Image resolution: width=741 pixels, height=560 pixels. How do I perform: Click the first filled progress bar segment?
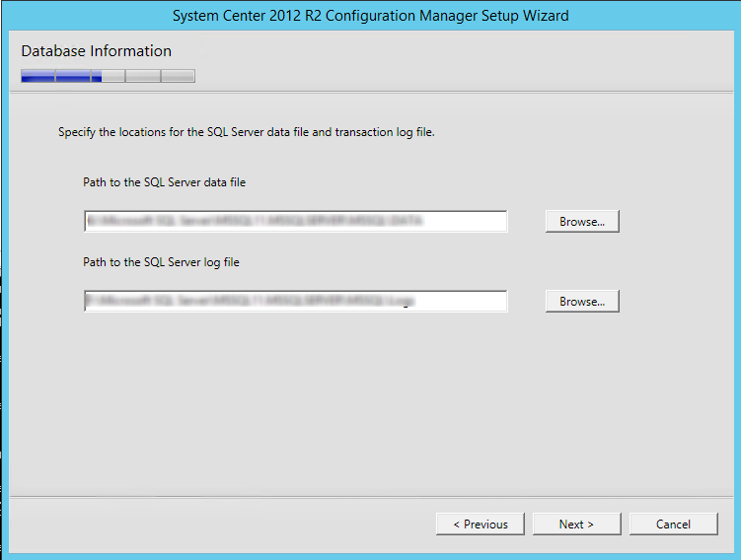(x=37, y=76)
